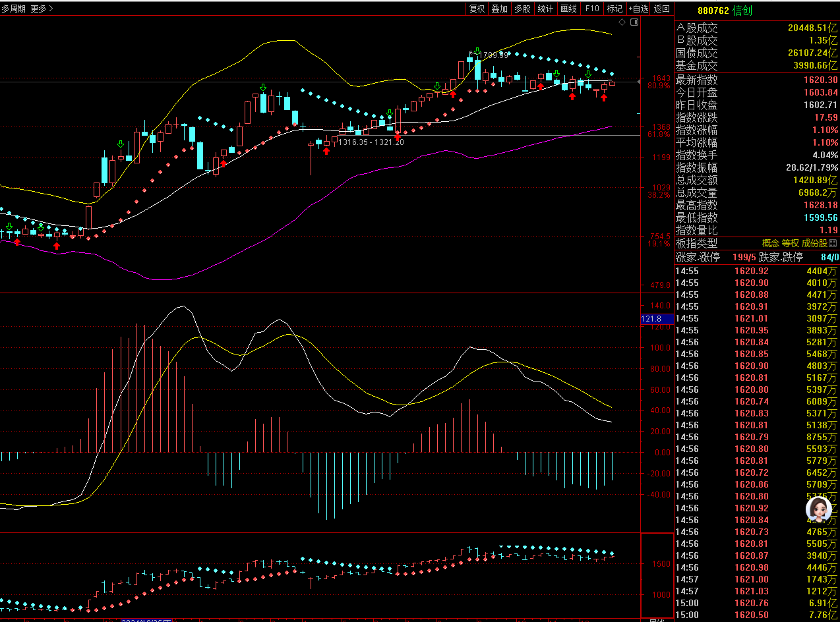Click the 80.9% retracement axis label
The width and height of the screenshot is (840, 622).
click(x=659, y=86)
